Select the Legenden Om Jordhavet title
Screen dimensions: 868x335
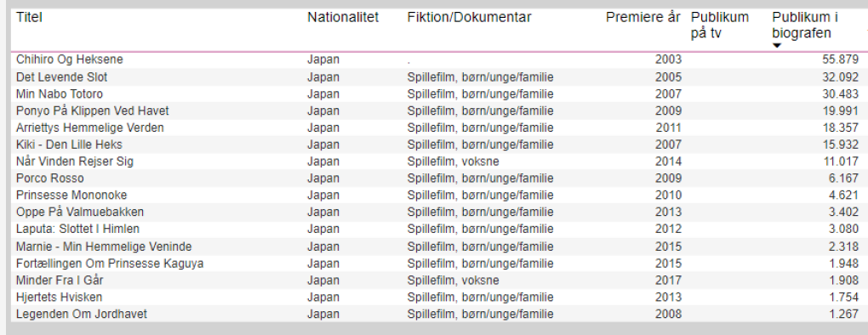82,314
